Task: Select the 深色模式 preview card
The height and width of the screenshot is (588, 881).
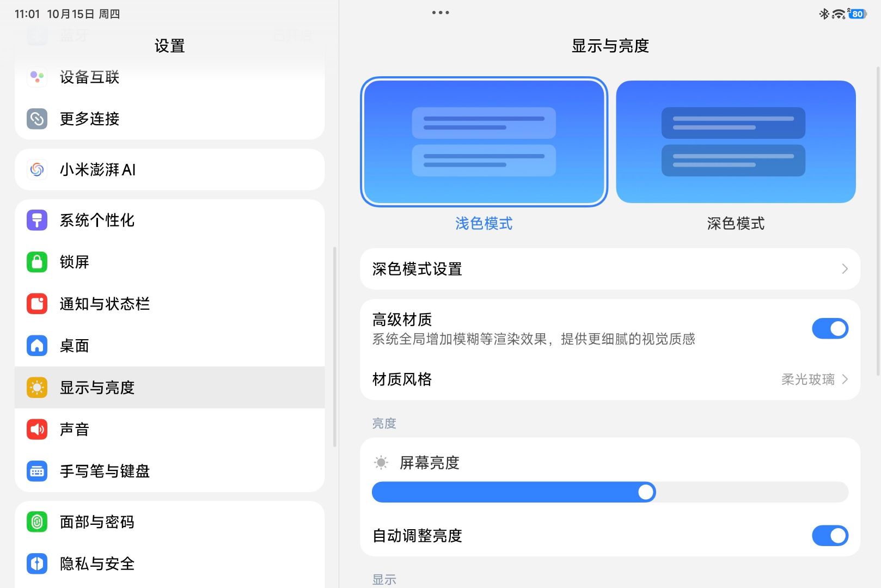Action: (x=736, y=142)
